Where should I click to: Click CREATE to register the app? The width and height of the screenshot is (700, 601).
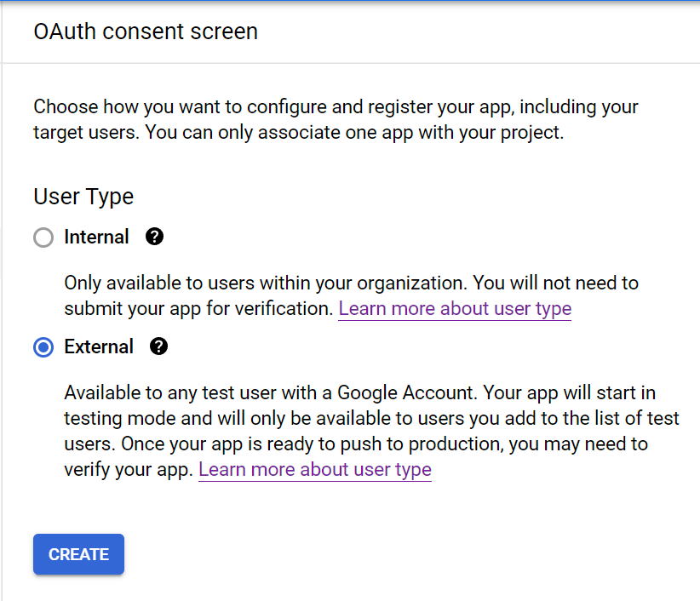[78, 554]
